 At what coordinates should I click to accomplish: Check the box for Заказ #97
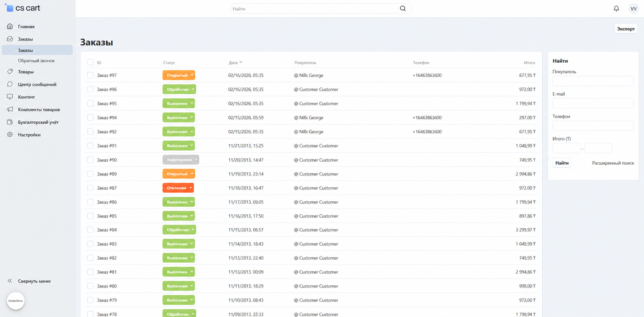point(90,75)
